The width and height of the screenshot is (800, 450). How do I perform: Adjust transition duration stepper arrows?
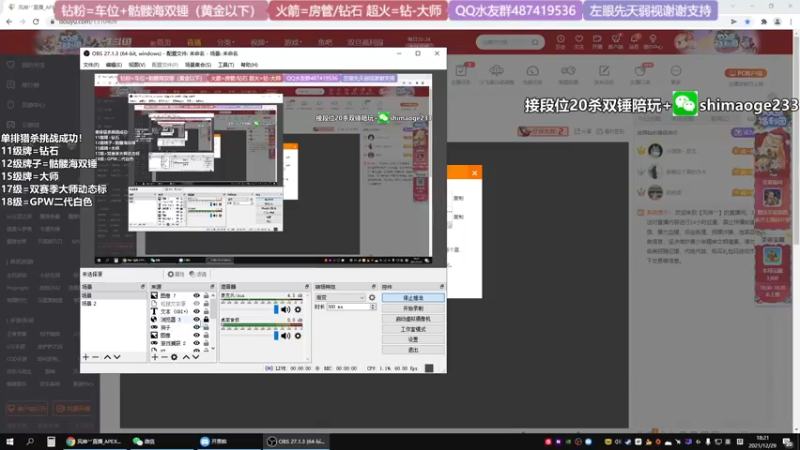point(373,307)
